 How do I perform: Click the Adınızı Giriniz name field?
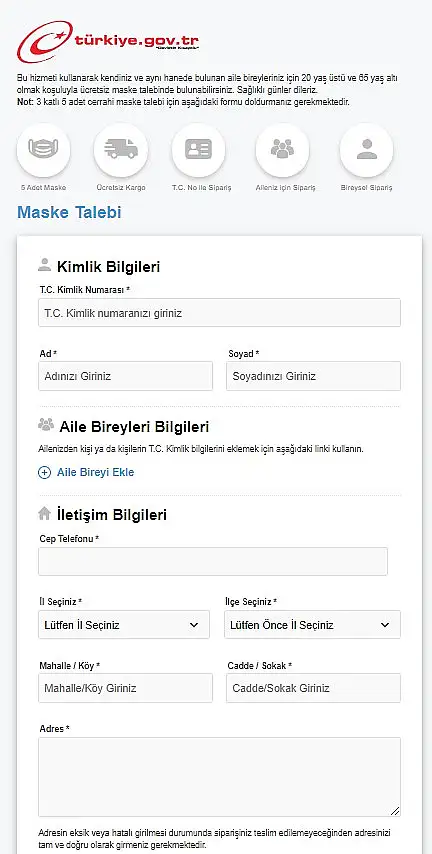[125, 376]
